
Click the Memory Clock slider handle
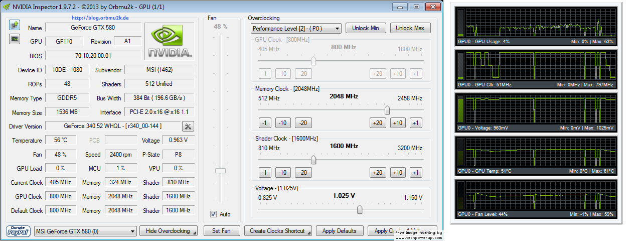387,110
